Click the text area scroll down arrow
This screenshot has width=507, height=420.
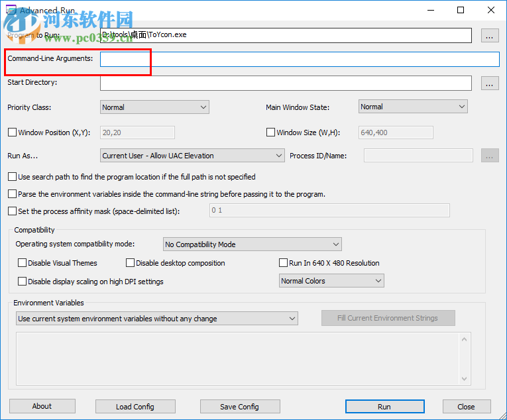(x=465, y=379)
